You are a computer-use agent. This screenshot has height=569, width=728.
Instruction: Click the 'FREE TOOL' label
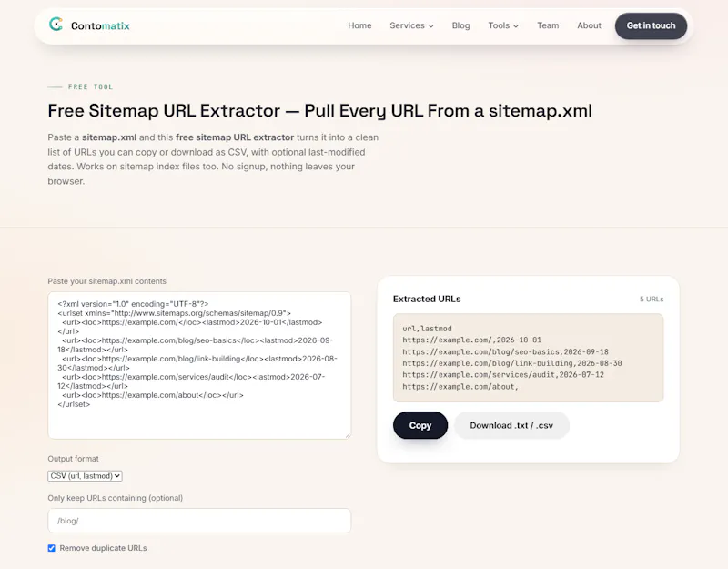click(x=90, y=86)
